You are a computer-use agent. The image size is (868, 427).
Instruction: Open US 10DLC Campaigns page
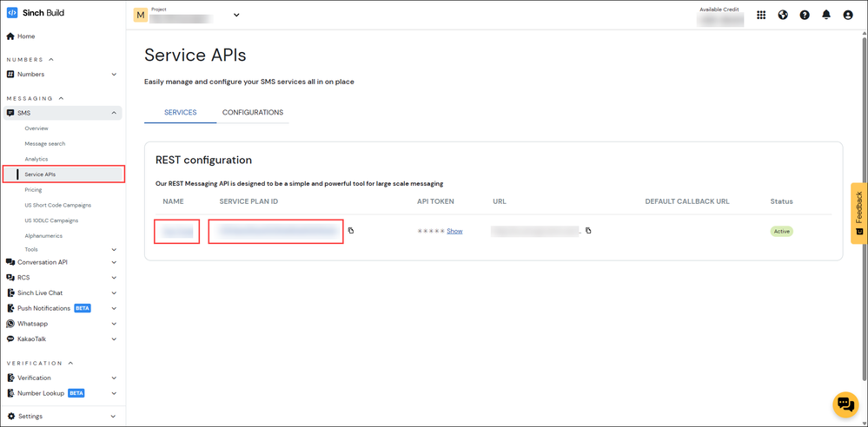(x=51, y=220)
